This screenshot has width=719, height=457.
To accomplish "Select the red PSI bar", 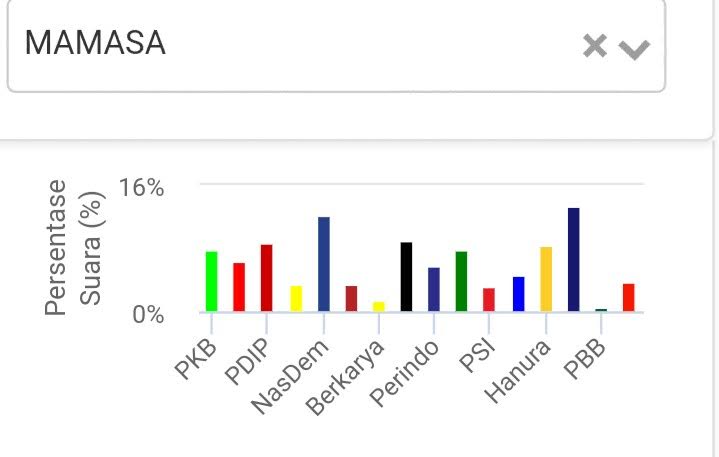I will point(489,300).
